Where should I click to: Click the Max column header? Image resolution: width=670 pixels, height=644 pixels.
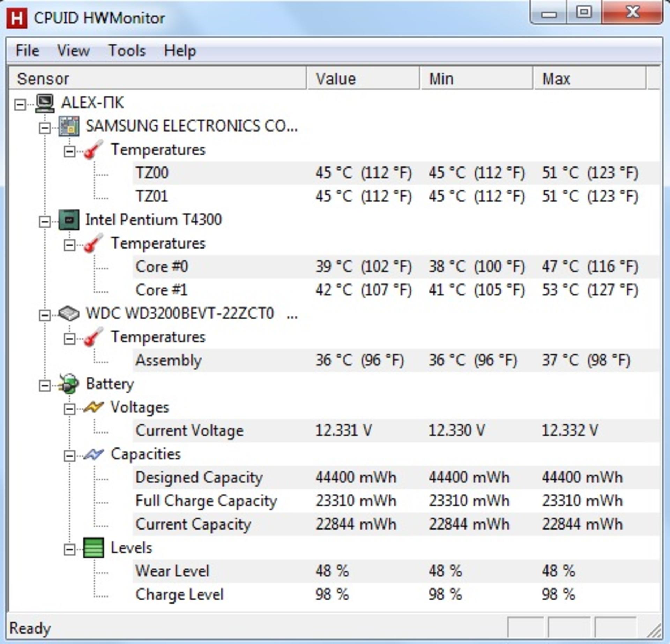590,79
